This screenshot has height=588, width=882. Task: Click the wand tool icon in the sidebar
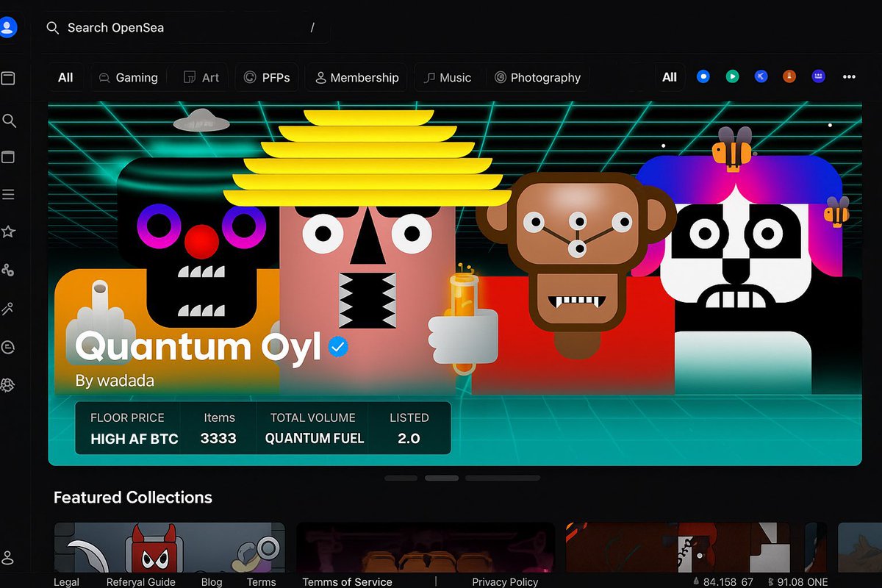point(8,309)
